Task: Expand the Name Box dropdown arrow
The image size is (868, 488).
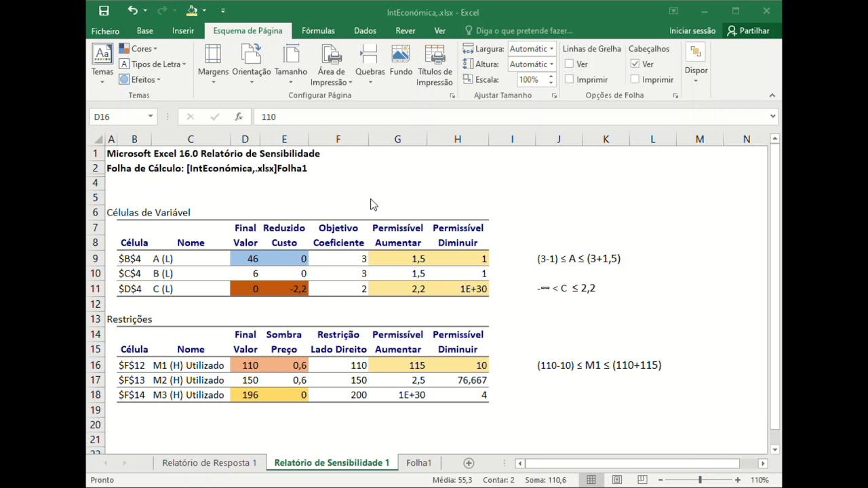Action: [151, 117]
